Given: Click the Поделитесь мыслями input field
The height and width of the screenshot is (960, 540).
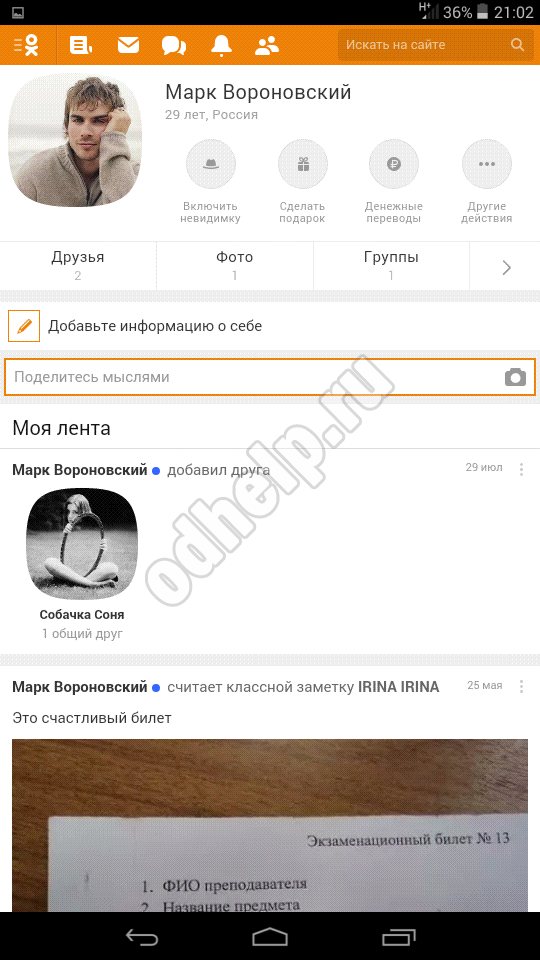Looking at the screenshot, I should click(x=270, y=377).
